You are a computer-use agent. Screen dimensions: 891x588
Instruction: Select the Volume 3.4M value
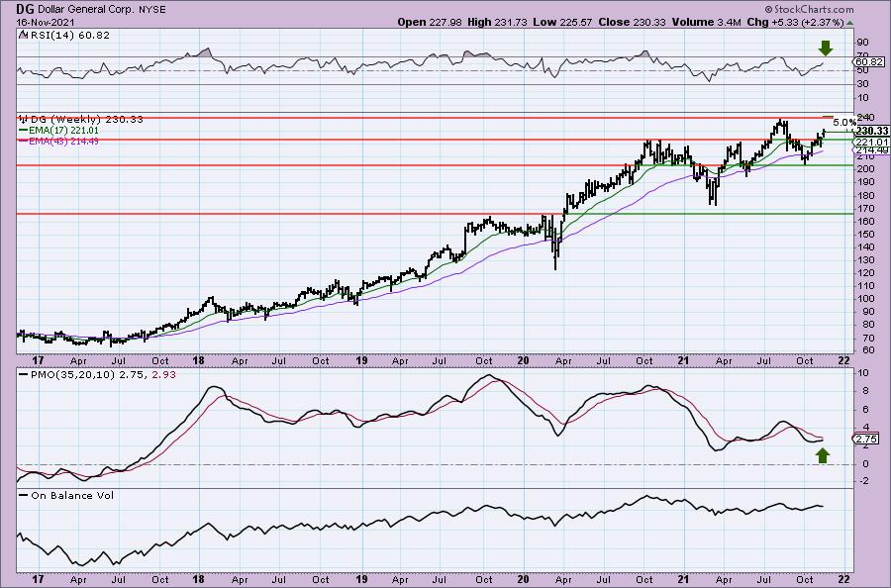[706, 22]
